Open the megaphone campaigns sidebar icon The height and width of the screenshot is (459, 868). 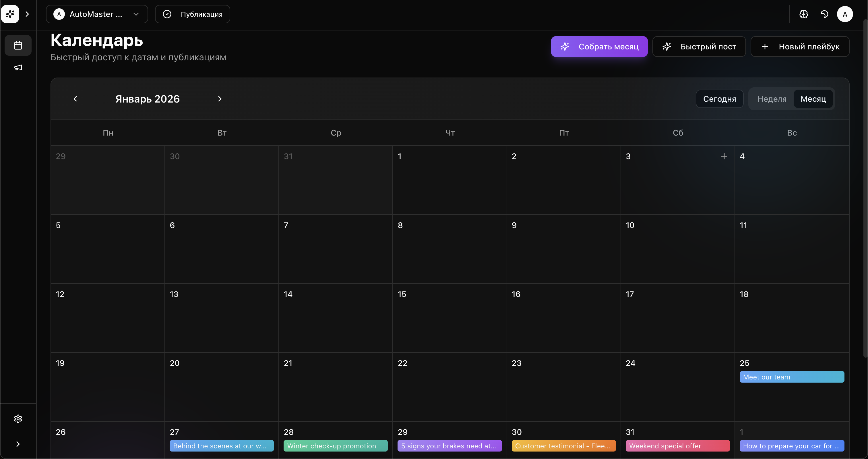click(x=18, y=67)
